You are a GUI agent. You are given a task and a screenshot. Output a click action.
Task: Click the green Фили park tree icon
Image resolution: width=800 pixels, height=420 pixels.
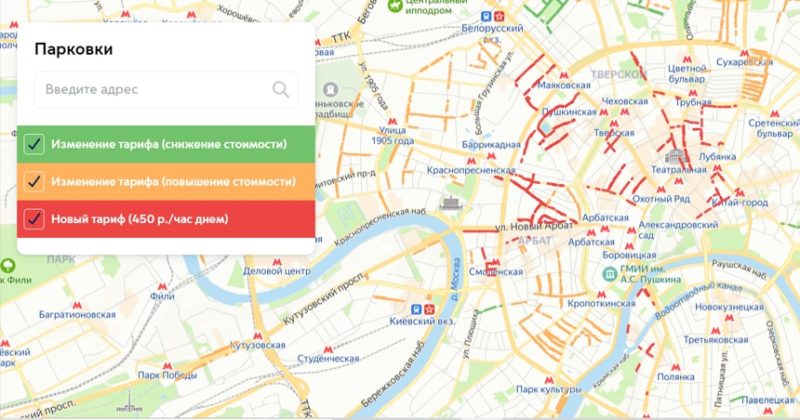pos(7,266)
